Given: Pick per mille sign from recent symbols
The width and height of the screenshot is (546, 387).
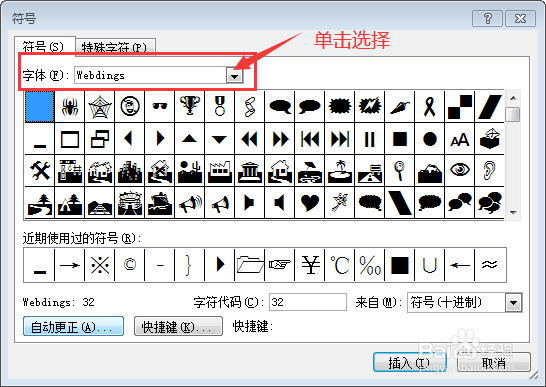Looking at the screenshot, I should (369, 265).
